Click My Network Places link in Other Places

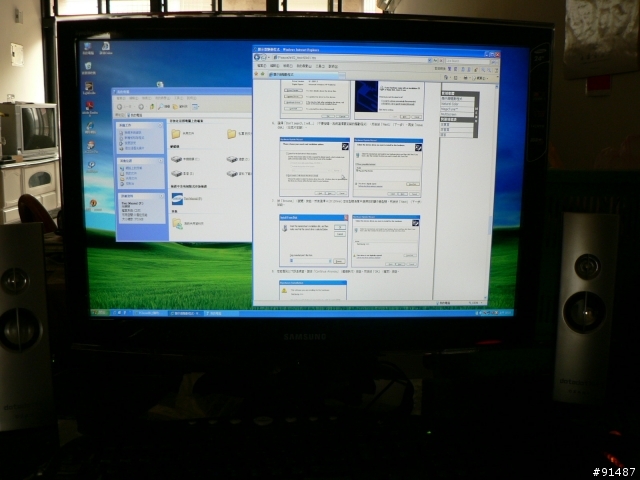[x=133, y=168]
